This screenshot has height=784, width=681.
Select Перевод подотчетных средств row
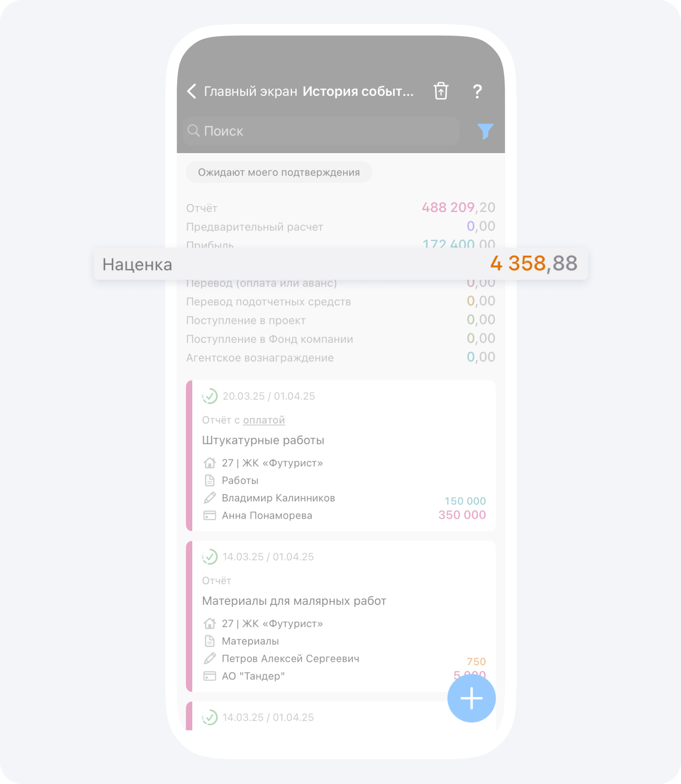click(x=340, y=301)
